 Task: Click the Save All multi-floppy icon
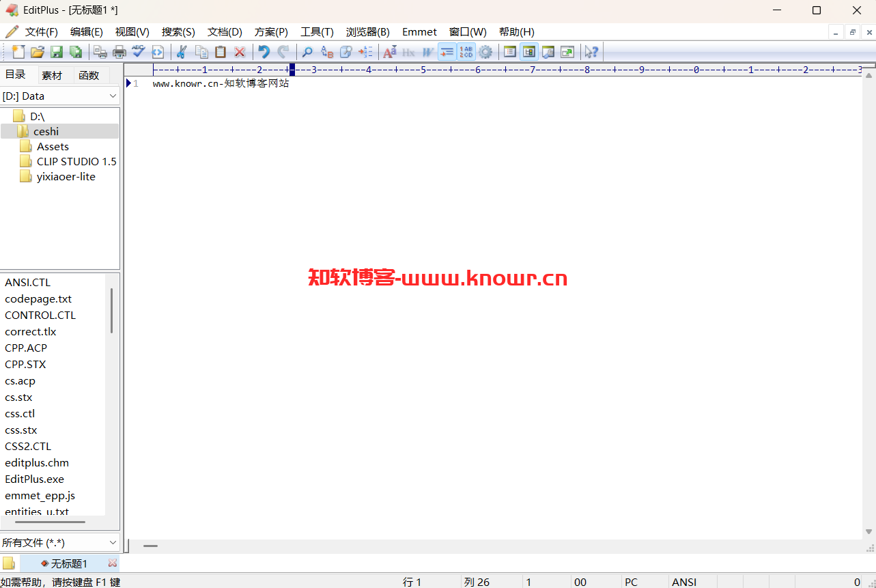point(76,52)
